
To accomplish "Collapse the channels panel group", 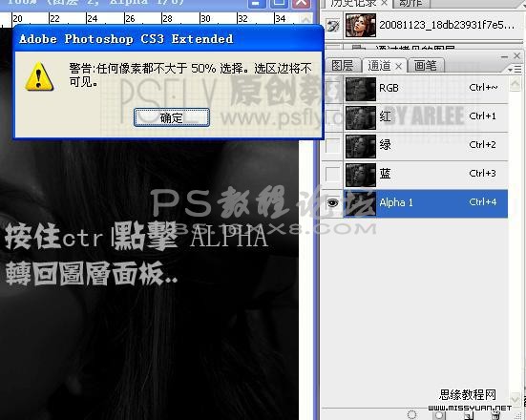I will [x=504, y=56].
